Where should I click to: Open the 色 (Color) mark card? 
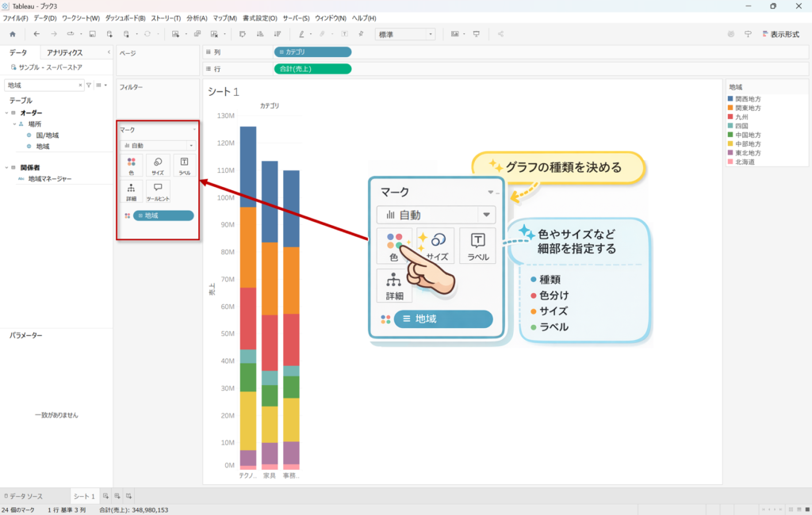pyautogui.click(x=131, y=165)
